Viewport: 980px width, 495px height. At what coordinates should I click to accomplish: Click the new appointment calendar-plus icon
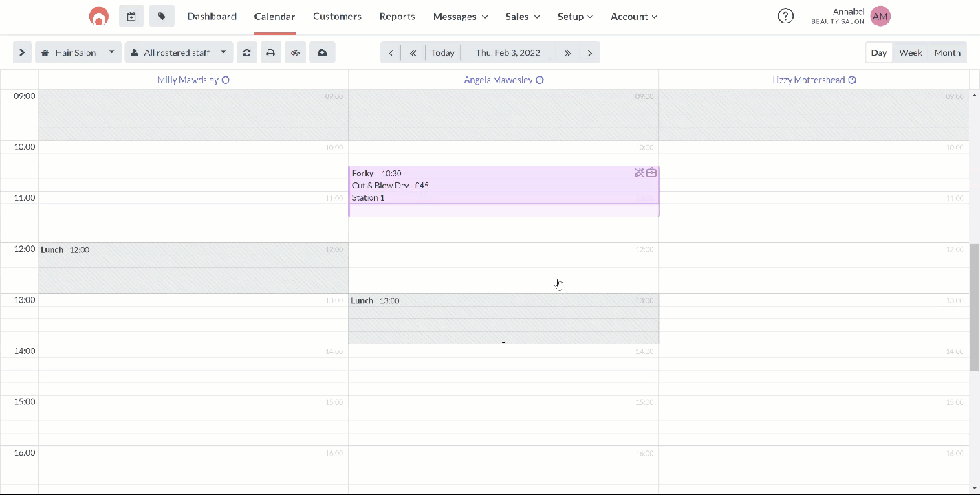131,16
